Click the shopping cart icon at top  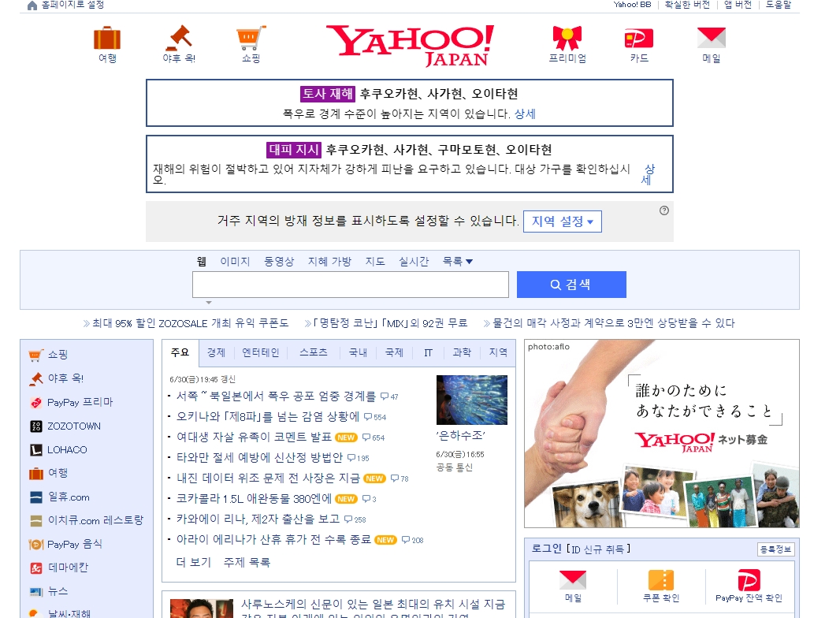[x=250, y=38]
